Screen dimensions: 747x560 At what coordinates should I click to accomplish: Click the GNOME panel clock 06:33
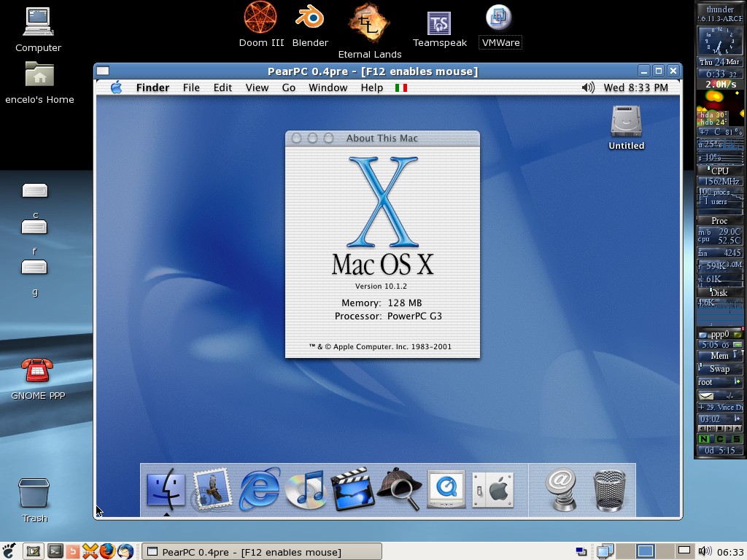click(729, 552)
